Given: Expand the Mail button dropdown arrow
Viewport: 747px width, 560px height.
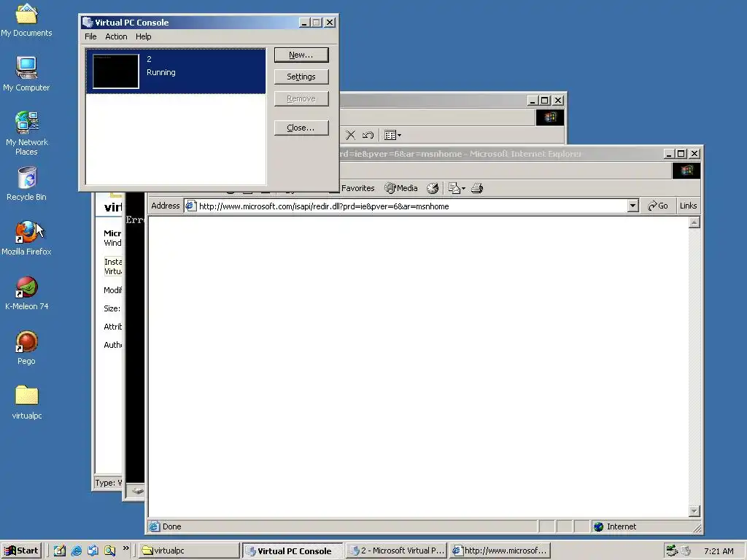Looking at the screenshot, I should pyautogui.click(x=463, y=189).
